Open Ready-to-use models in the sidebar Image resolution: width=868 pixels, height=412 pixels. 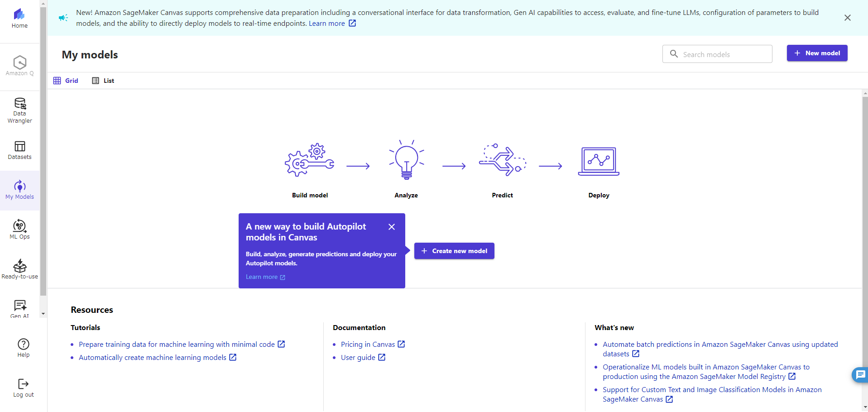tap(19, 269)
